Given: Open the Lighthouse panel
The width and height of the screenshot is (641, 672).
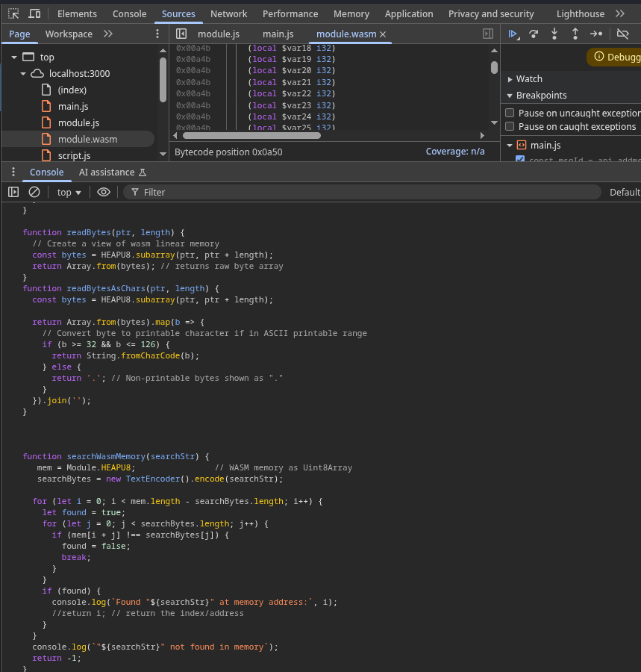Looking at the screenshot, I should pyautogui.click(x=581, y=13).
